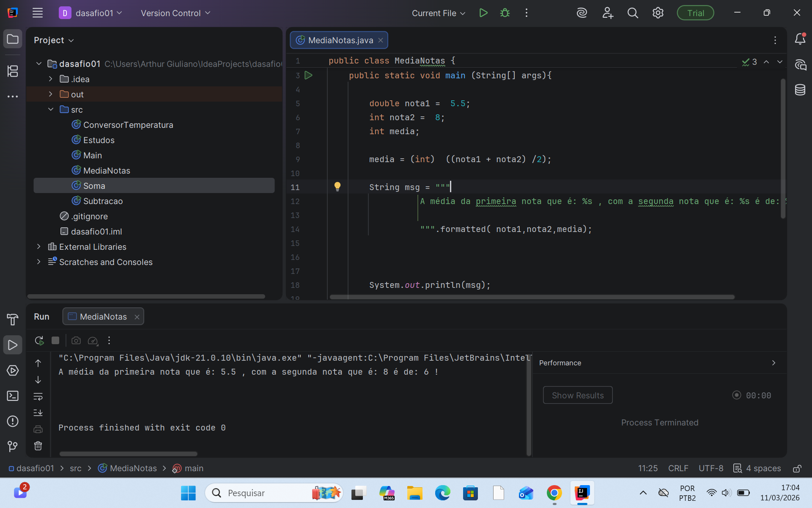Open the Notifications bell icon
This screenshot has width=812, height=508.
(x=800, y=39)
